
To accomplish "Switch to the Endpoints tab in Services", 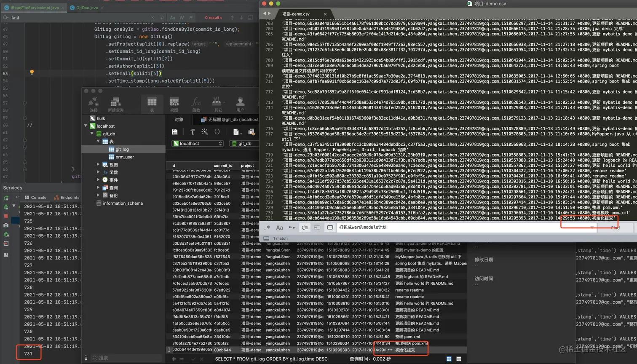I will click(x=67, y=197).
